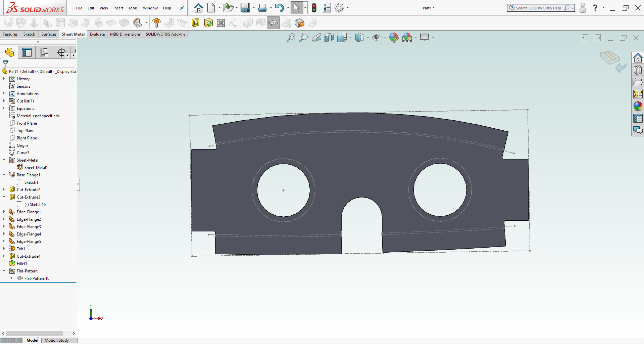Screen dimensions: 644x344
Task: Open the ConfigurationManager tab icon
Action: 44,52
